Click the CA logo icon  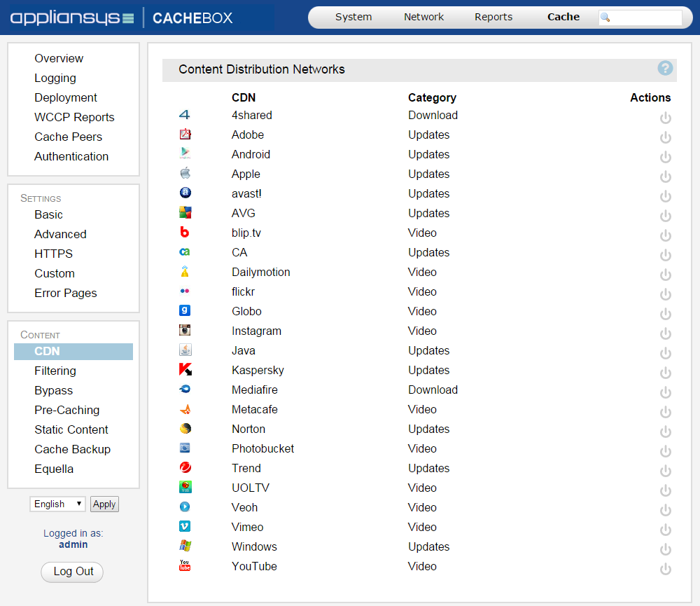tap(185, 252)
